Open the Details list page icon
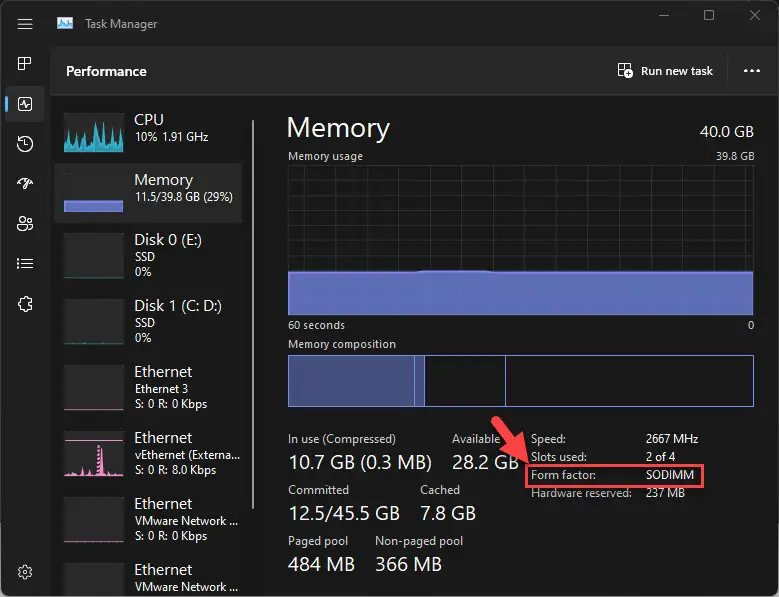The height and width of the screenshot is (597, 779). coord(25,263)
